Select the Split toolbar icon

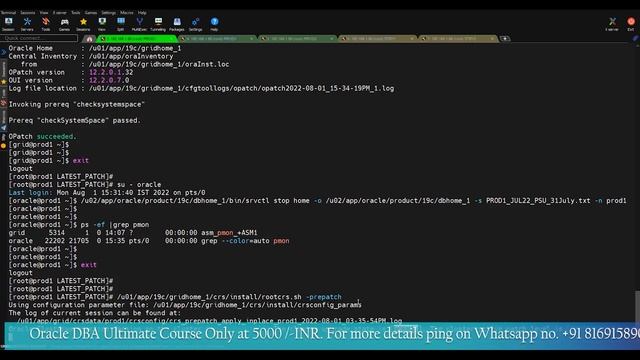(x=121, y=24)
